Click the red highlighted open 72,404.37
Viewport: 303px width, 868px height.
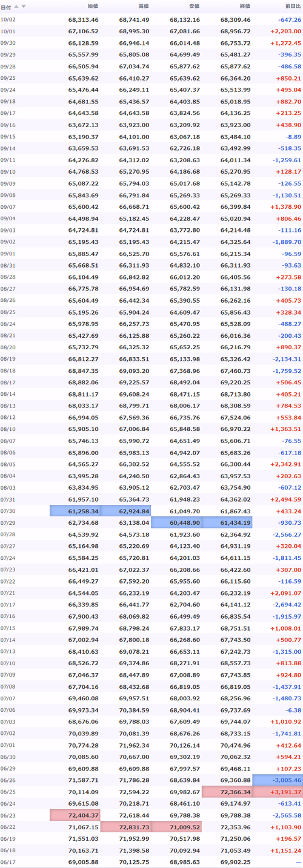[x=75, y=815]
